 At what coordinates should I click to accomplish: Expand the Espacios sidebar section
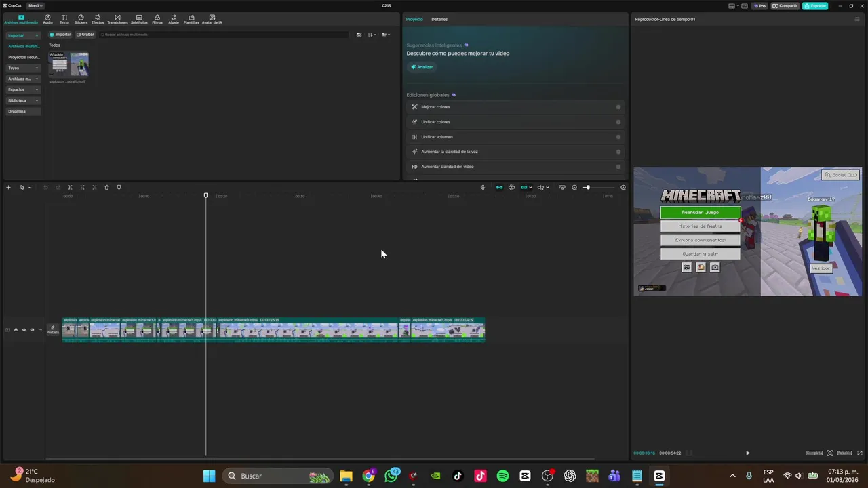pos(23,89)
